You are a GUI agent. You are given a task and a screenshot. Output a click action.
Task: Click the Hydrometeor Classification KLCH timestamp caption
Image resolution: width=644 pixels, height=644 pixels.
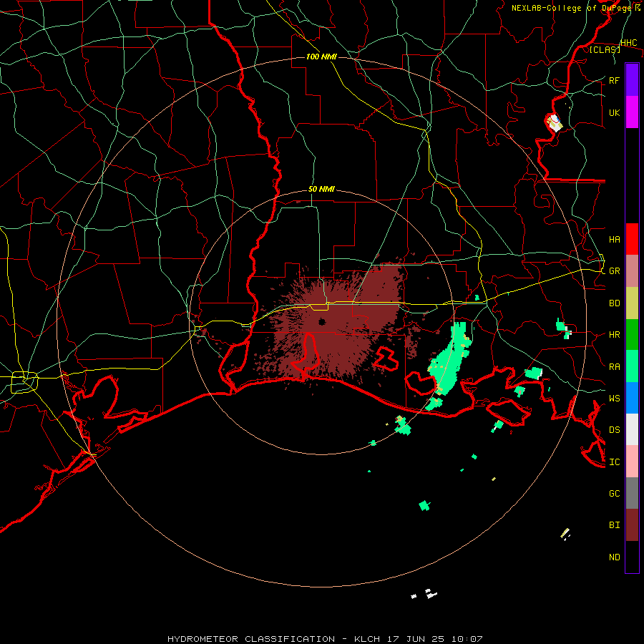pyautogui.click(x=325, y=639)
